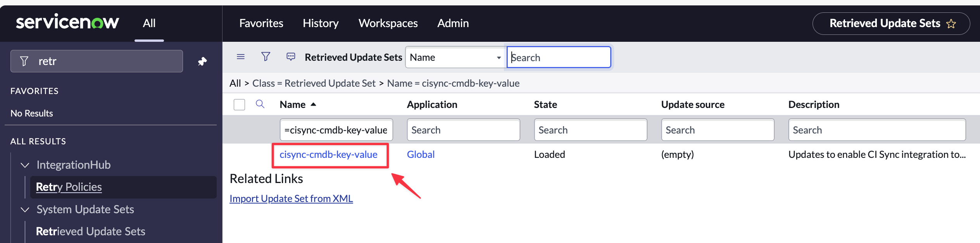Open the Global application link
Viewport: 980px width, 243px height.
point(421,154)
